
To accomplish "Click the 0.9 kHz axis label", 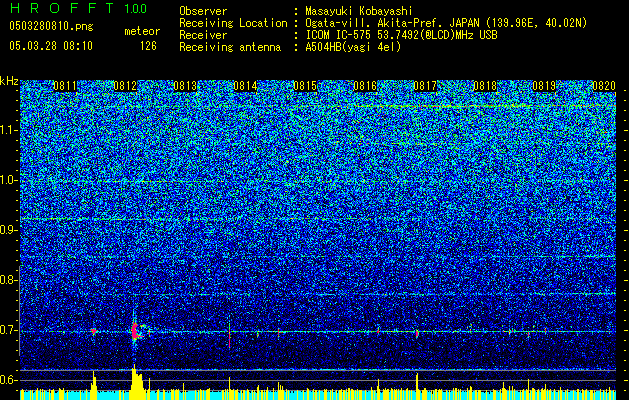I will 9,230.
